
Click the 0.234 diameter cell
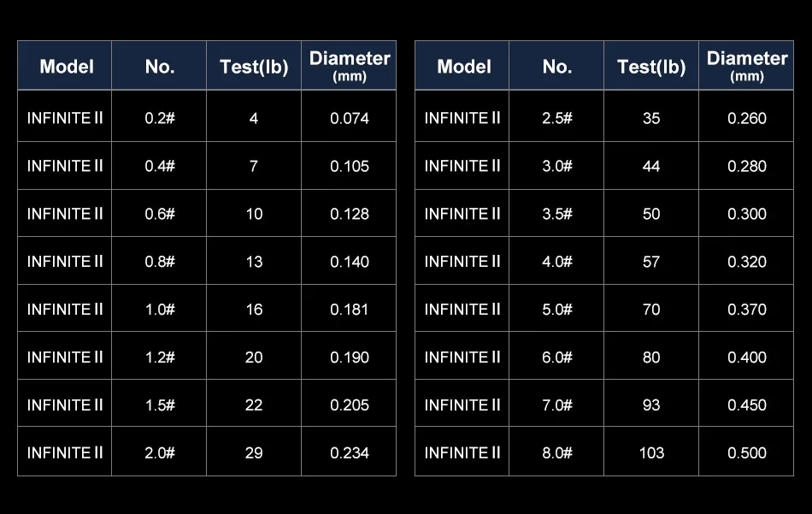[x=350, y=452]
